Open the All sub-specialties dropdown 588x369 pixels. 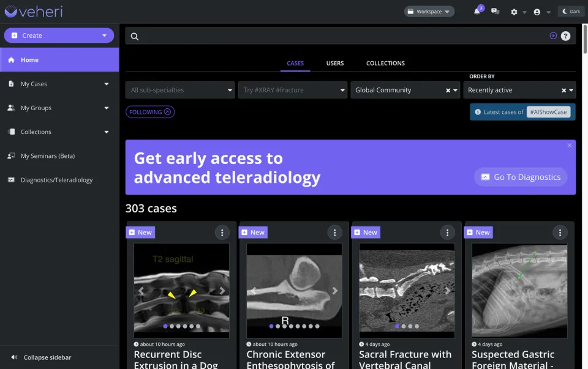(x=180, y=90)
